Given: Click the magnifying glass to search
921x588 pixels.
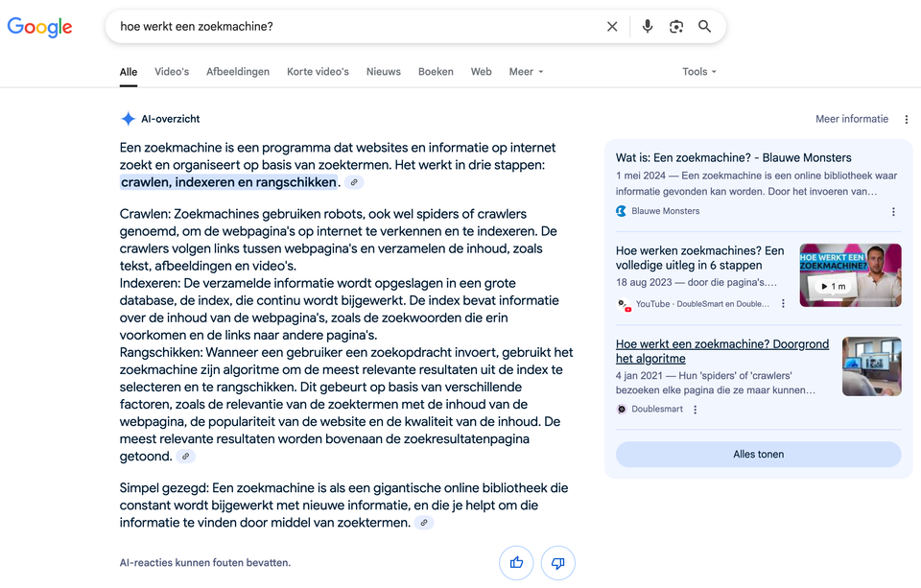Looking at the screenshot, I should pyautogui.click(x=704, y=26).
